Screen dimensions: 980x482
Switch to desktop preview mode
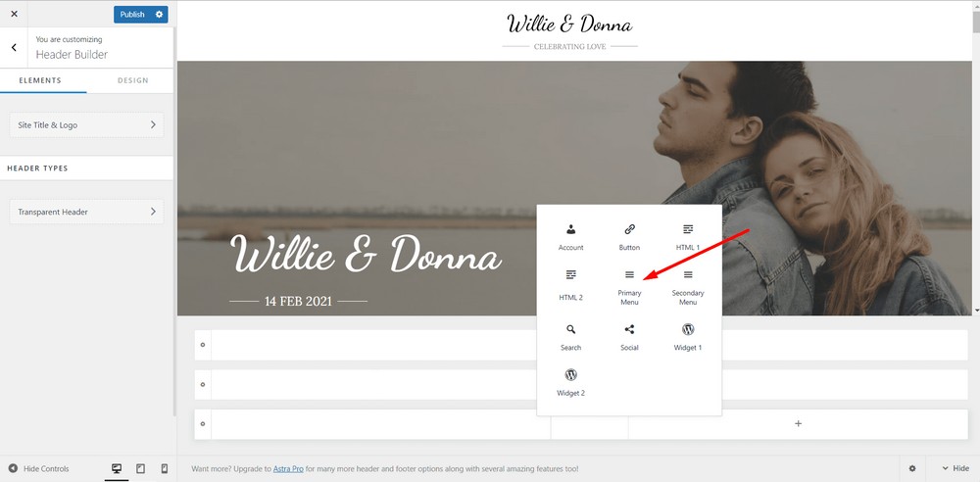point(117,469)
